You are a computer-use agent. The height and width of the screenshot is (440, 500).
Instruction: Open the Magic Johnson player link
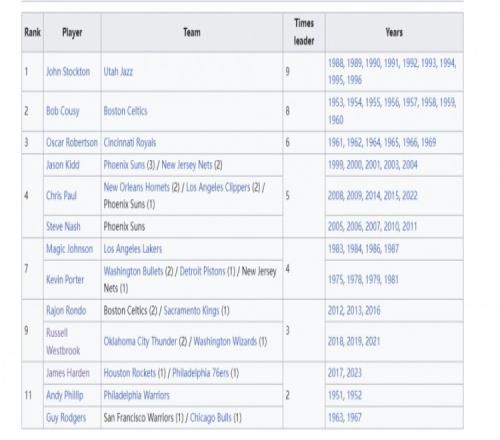69,249
